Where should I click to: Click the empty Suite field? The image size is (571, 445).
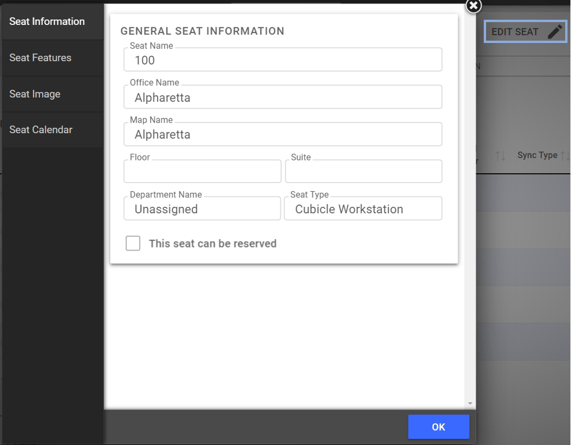[x=363, y=171]
